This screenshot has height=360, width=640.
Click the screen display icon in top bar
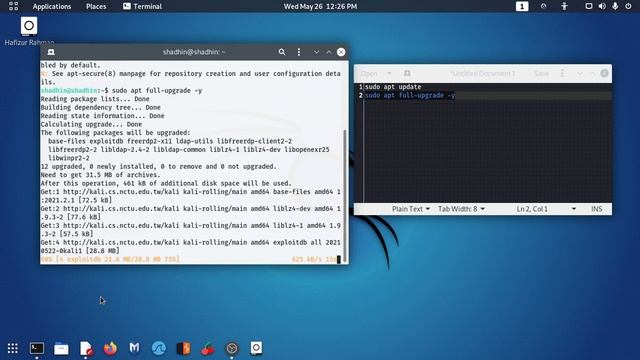click(589, 6)
